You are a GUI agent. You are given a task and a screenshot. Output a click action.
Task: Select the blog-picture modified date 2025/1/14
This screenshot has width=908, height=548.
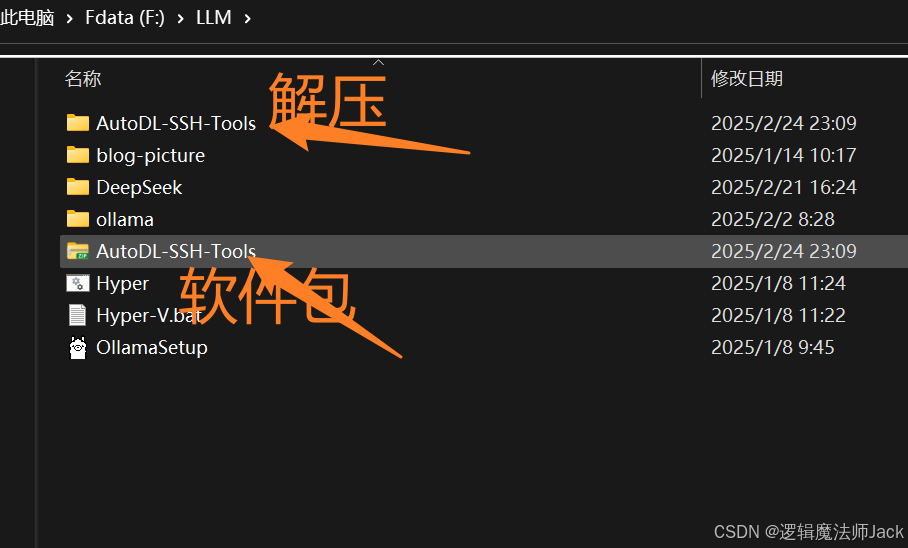(x=783, y=155)
